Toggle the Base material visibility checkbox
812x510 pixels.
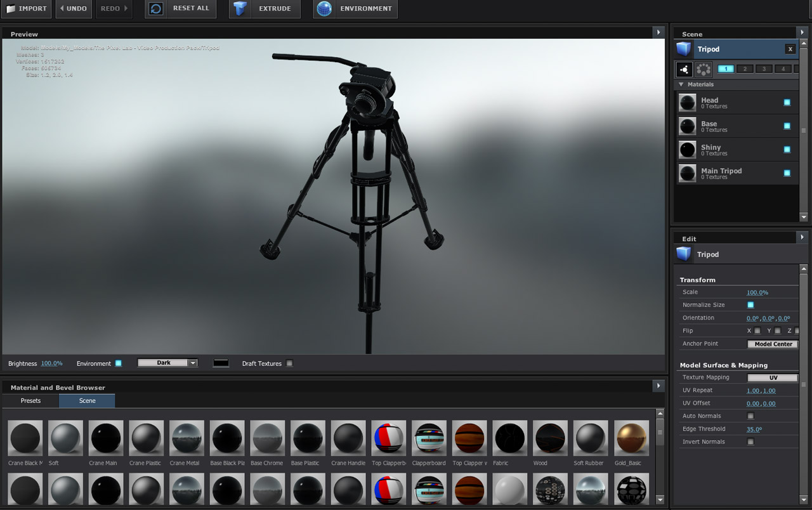(787, 126)
